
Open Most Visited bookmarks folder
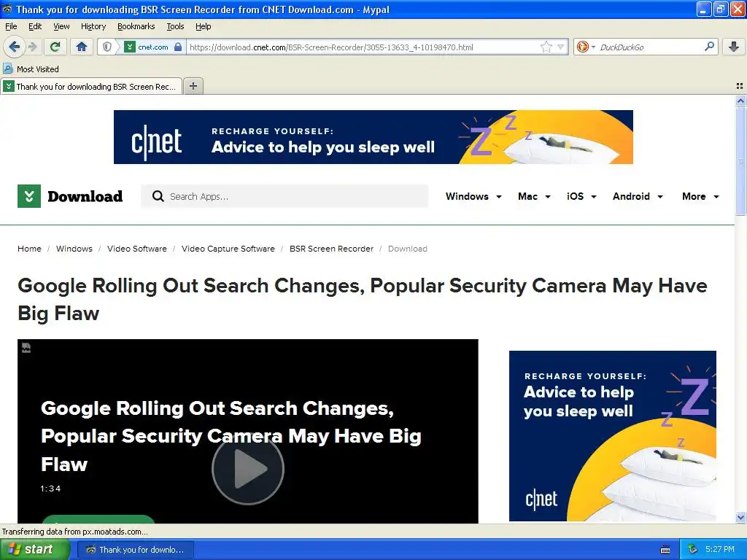point(31,69)
